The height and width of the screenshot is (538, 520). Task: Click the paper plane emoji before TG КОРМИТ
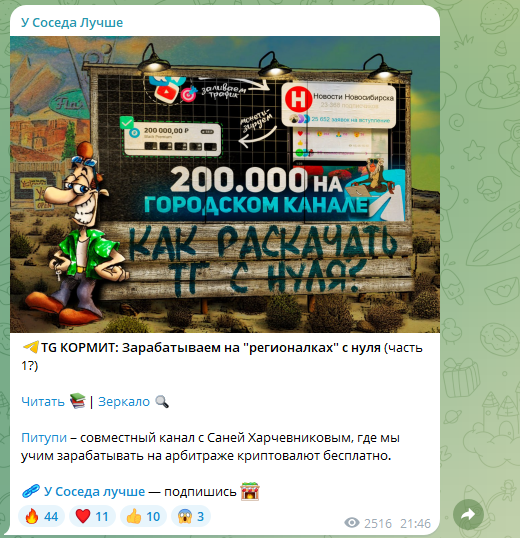coord(31,347)
